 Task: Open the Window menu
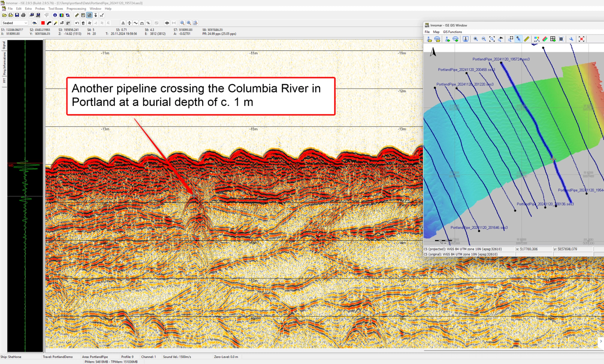[x=95, y=9]
